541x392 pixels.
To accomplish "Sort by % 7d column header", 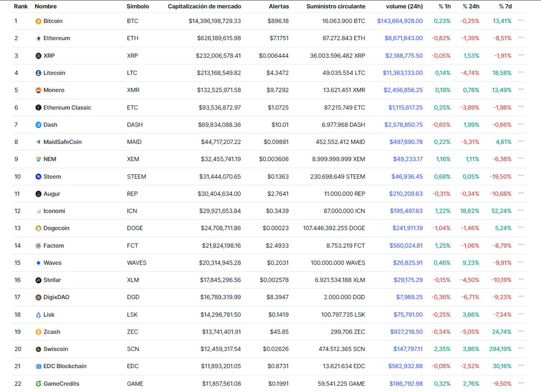I will click(505, 6).
